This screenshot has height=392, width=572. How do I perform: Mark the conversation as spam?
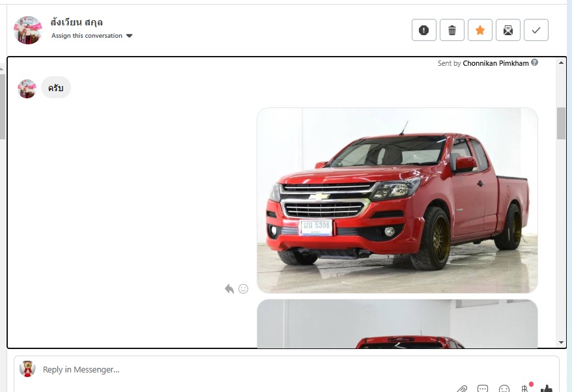(x=423, y=30)
